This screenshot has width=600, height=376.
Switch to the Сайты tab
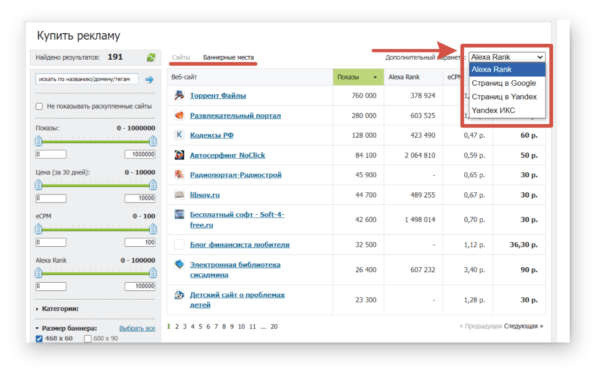click(181, 57)
